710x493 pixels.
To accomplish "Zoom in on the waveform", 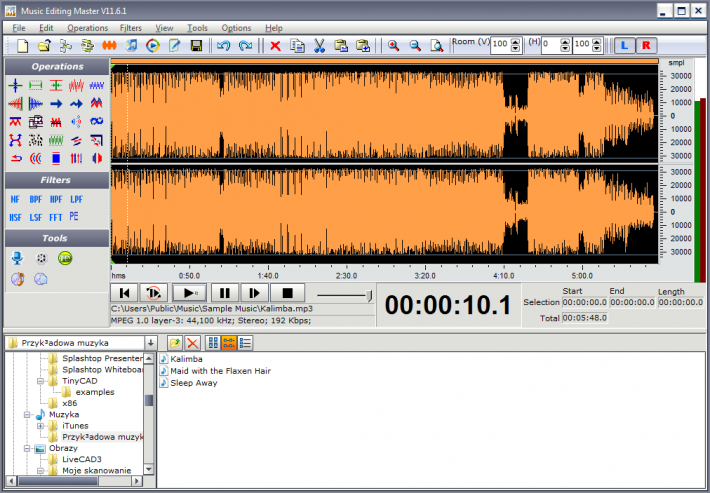I will tap(393, 45).
